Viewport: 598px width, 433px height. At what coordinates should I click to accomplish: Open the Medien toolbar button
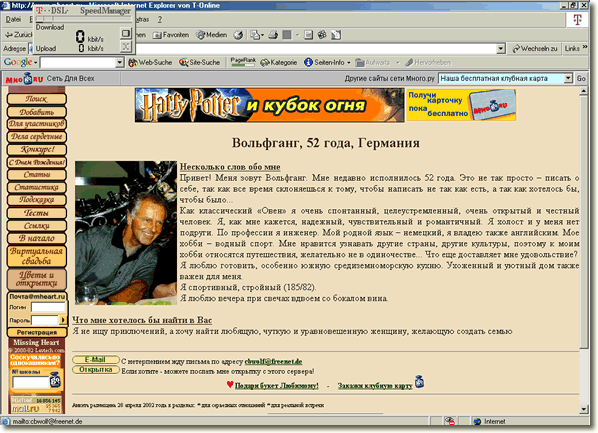[212, 35]
